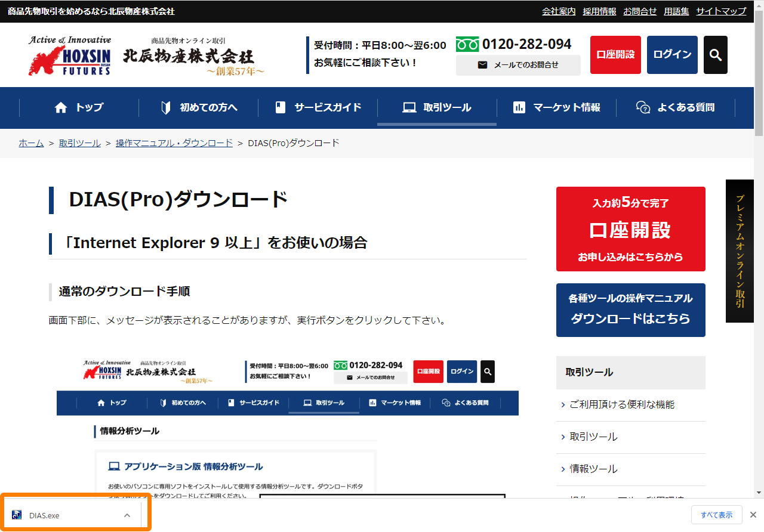The width and height of the screenshot is (764, 532).
Task: Open the サービスガイド navigation menu
Action: click(x=318, y=107)
